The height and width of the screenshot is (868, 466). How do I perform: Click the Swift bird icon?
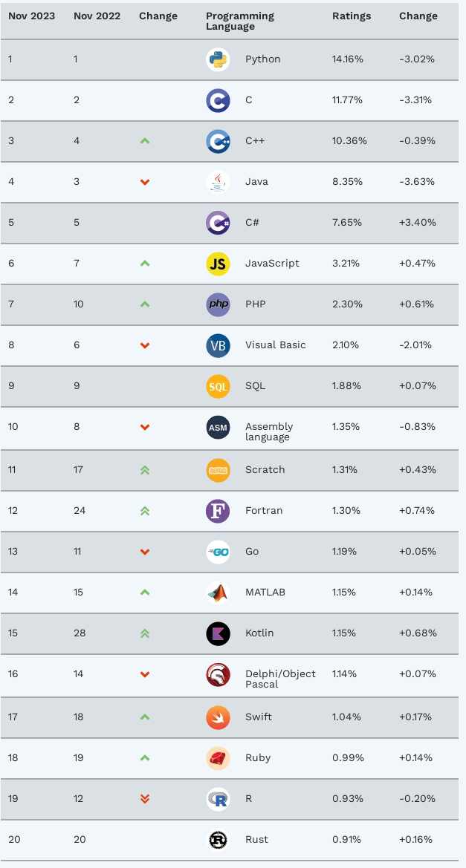(x=218, y=717)
